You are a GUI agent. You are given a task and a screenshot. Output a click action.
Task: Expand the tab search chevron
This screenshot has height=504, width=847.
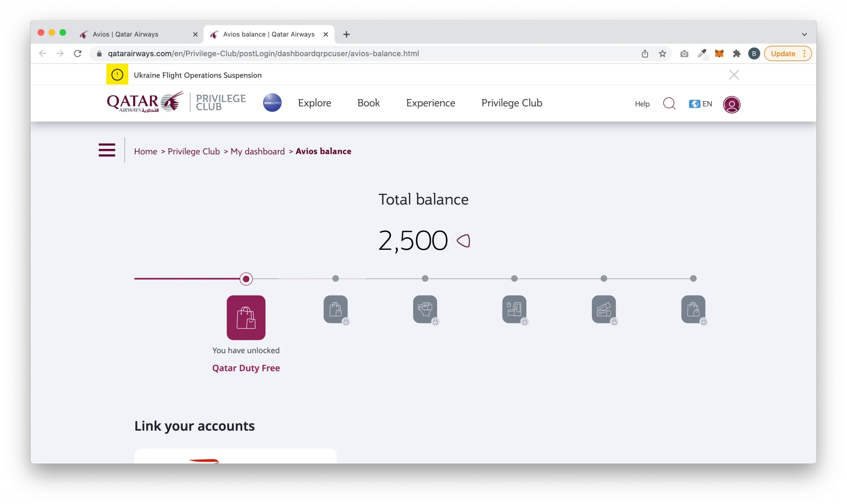[x=804, y=34]
